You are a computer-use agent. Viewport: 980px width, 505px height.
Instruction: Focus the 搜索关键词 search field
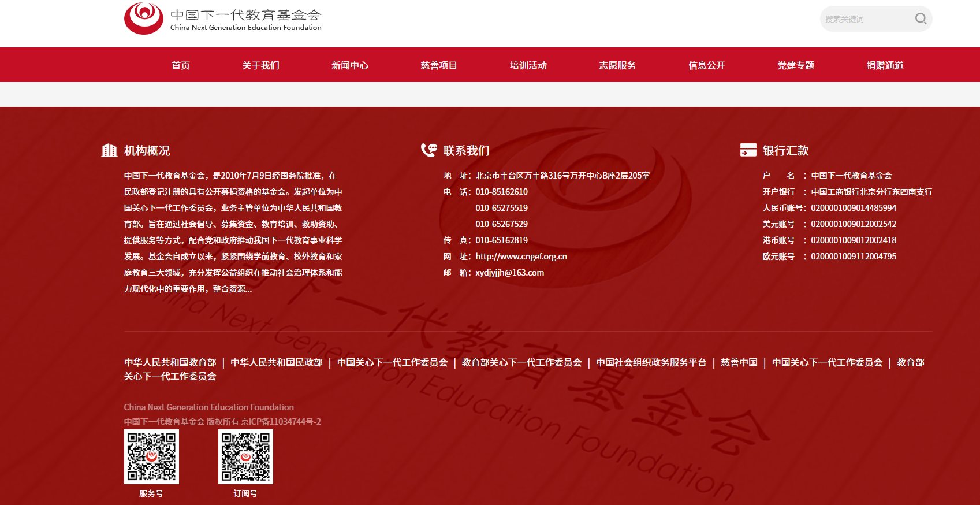pos(865,19)
